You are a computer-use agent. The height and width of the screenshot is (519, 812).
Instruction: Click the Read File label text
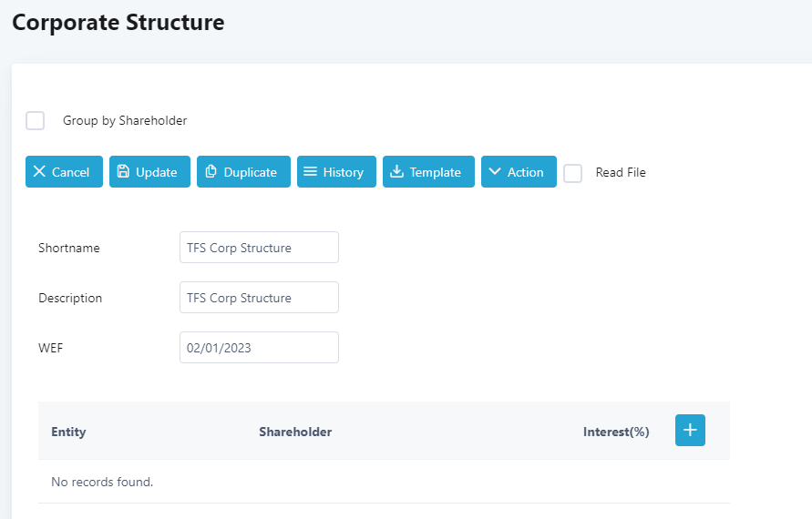pyautogui.click(x=621, y=173)
